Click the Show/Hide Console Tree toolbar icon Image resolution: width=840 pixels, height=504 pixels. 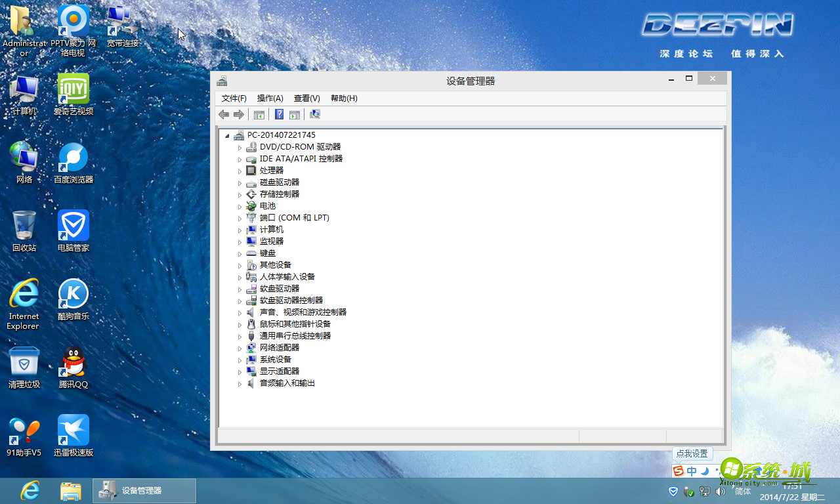click(259, 114)
